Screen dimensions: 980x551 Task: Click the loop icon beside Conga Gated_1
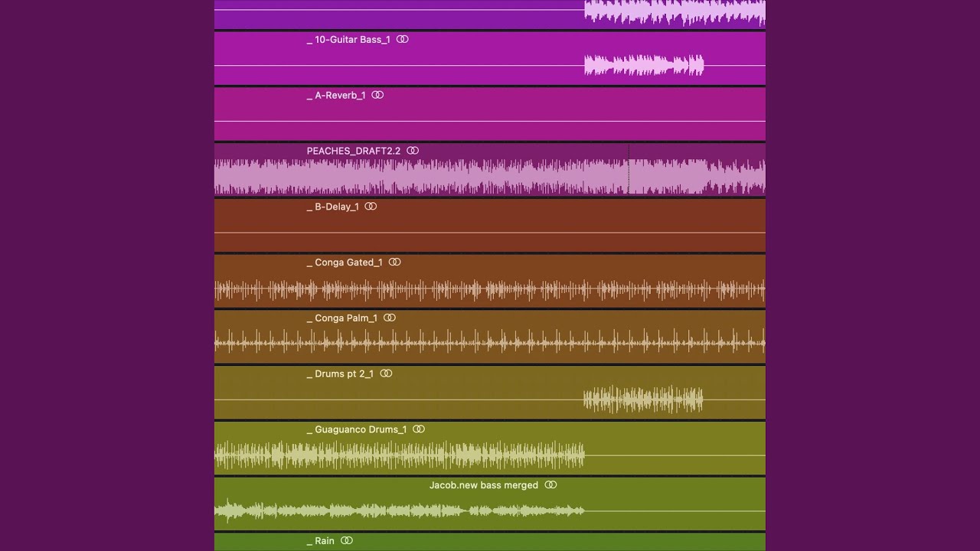tap(394, 262)
